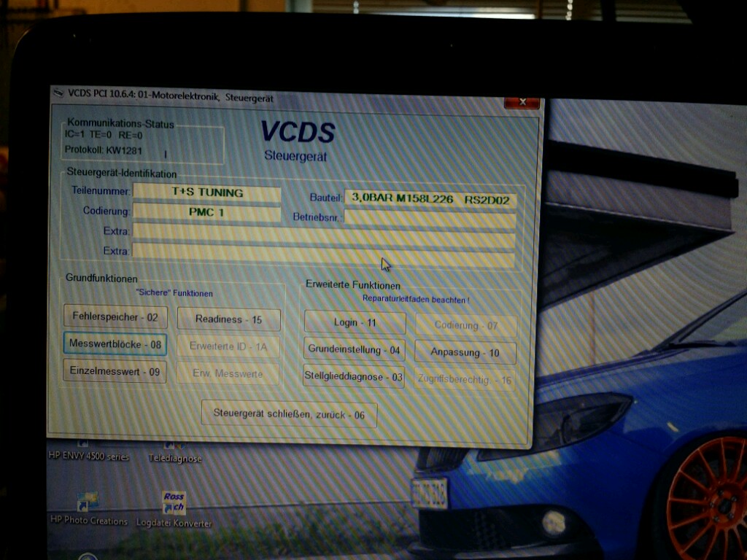Click the Anpassung - 10 button
Screen dimensions: 747x560
click(465, 353)
